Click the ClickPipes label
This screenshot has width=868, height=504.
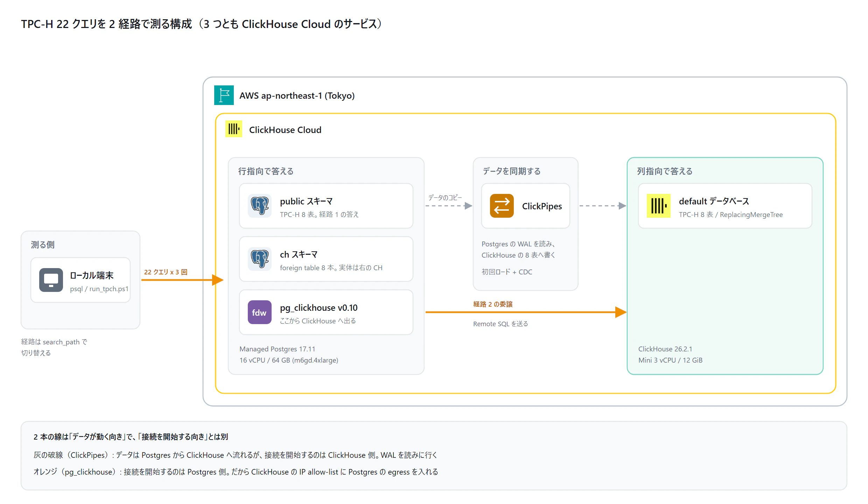click(542, 206)
